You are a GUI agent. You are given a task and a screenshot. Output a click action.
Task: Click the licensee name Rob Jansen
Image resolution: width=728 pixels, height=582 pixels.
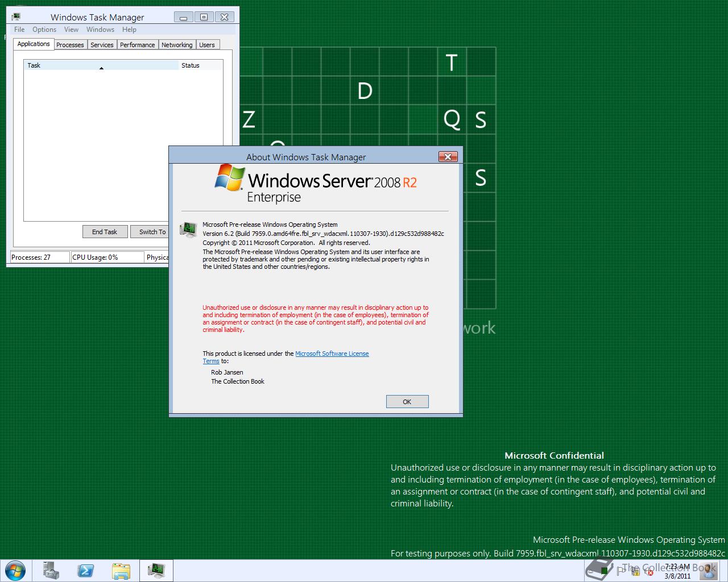point(227,372)
